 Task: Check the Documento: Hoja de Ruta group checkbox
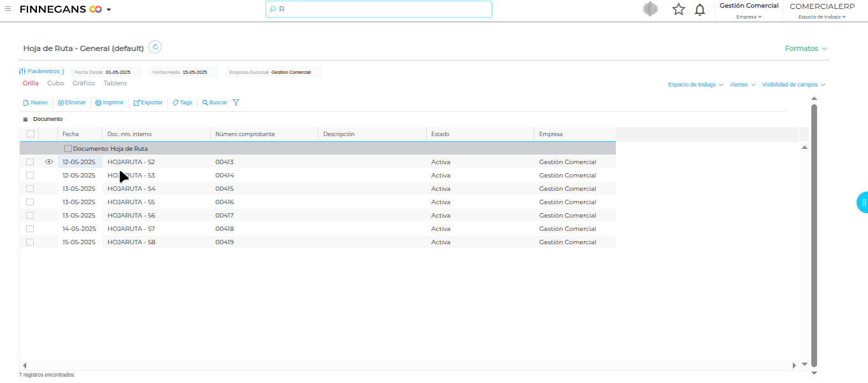(x=68, y=148)
